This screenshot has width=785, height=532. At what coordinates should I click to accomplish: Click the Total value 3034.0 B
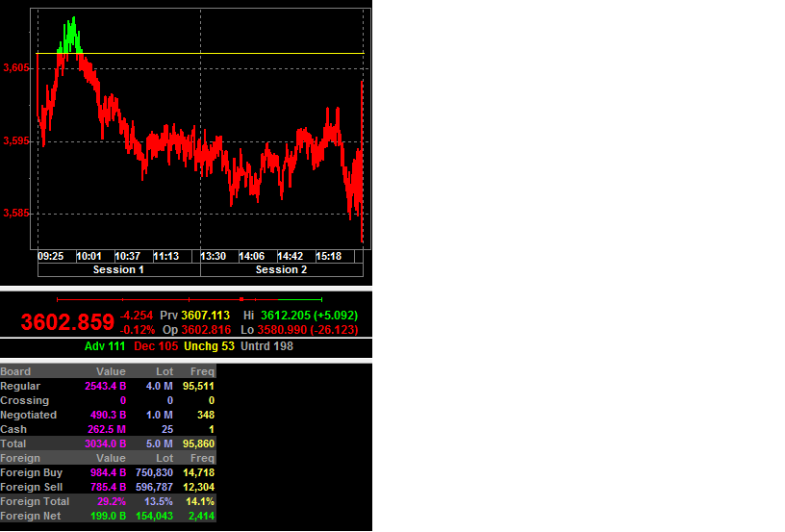click(x=105, y=443)
